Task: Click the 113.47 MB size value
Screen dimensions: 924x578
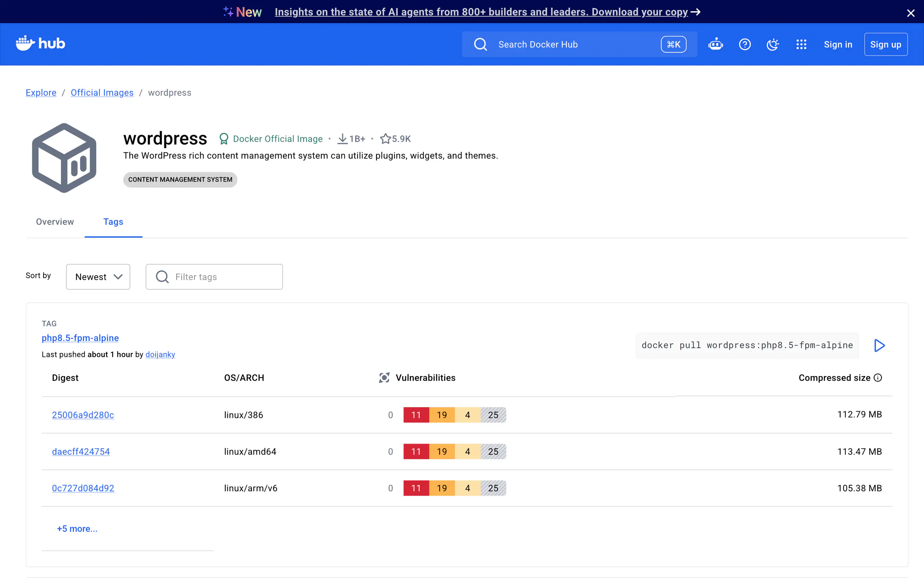Action: click(x=859, y=452)
